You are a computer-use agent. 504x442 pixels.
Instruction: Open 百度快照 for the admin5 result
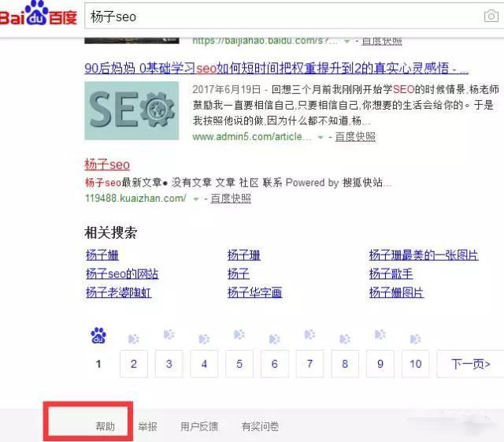355,137
